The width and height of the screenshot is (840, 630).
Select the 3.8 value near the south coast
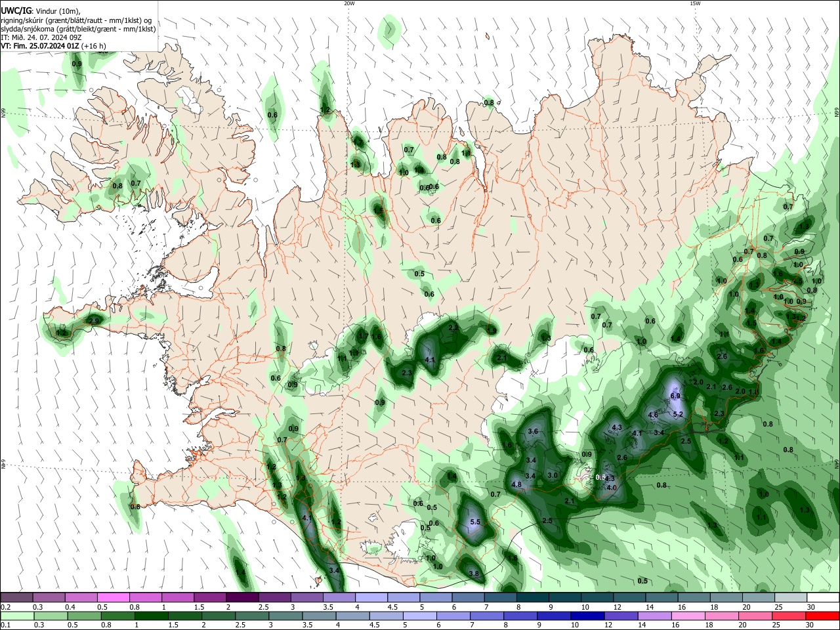(474, 574)
